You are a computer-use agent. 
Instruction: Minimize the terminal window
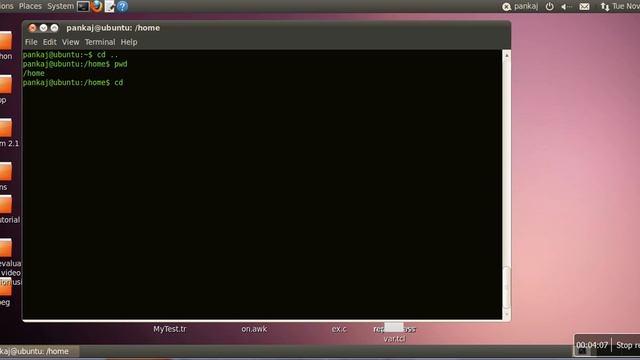click(x=43, y=28)
